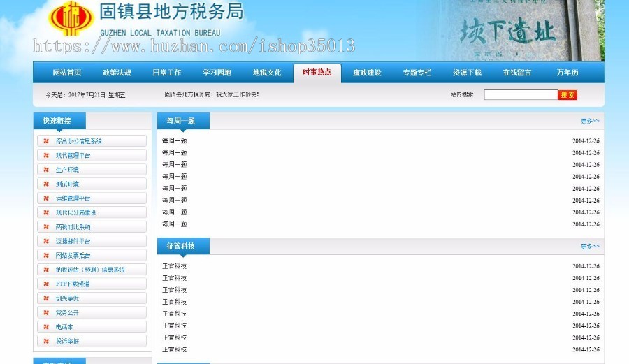
Task: Click the tax bureau emblem logo
Action: coord(71,18)
